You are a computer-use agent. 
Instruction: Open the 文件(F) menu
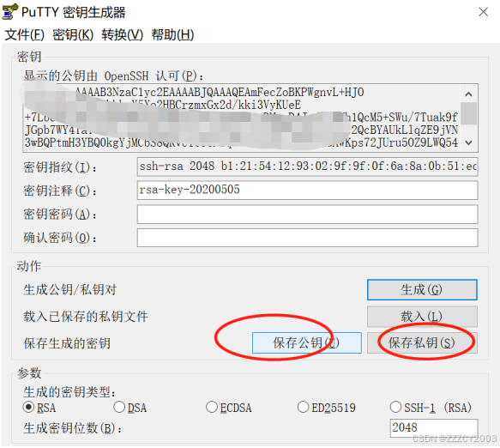[x=25, y=34]
